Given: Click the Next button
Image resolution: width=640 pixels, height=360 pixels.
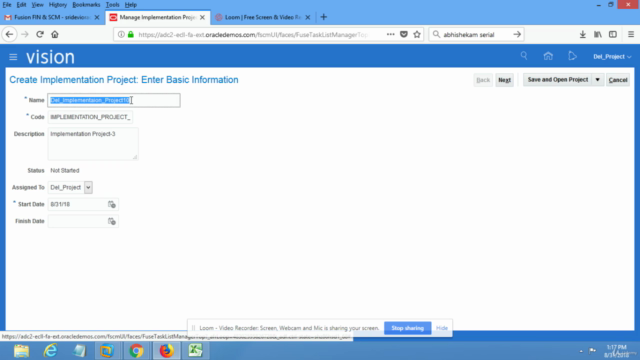Looking at the screenshot, I should tap(504, 80).
